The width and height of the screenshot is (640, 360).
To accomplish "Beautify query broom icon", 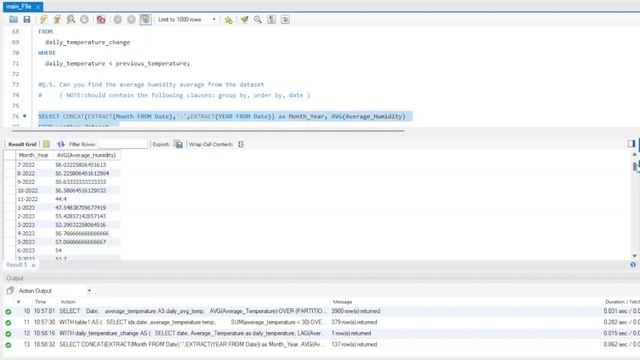I will [x=244, y=19].
